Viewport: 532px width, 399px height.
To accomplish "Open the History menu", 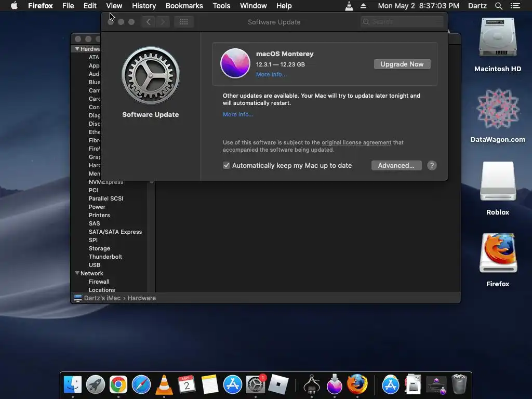I will click(144, 6).
